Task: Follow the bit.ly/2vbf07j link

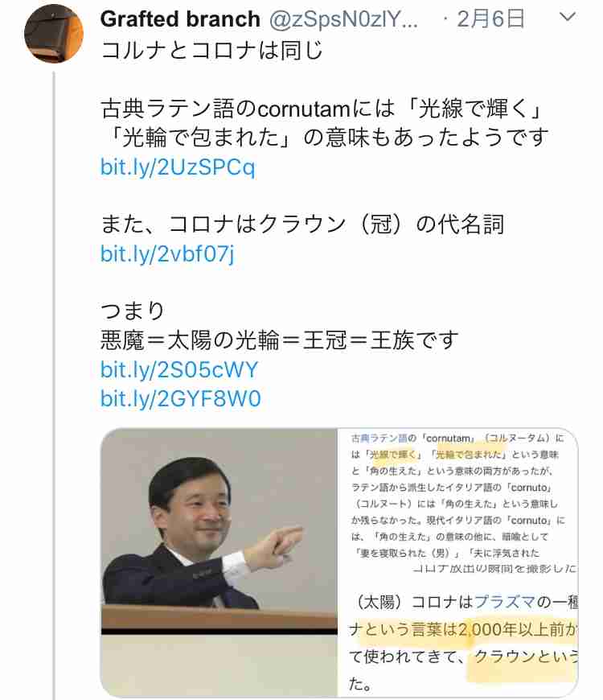Action: pyautogui.click(x=167, y=253)
